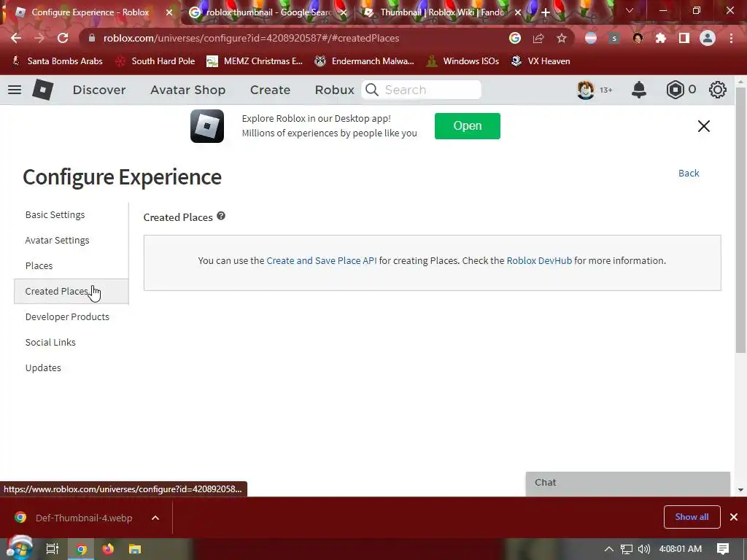
Task: Open the Create and Save Place API link
Action: (322, 260)
